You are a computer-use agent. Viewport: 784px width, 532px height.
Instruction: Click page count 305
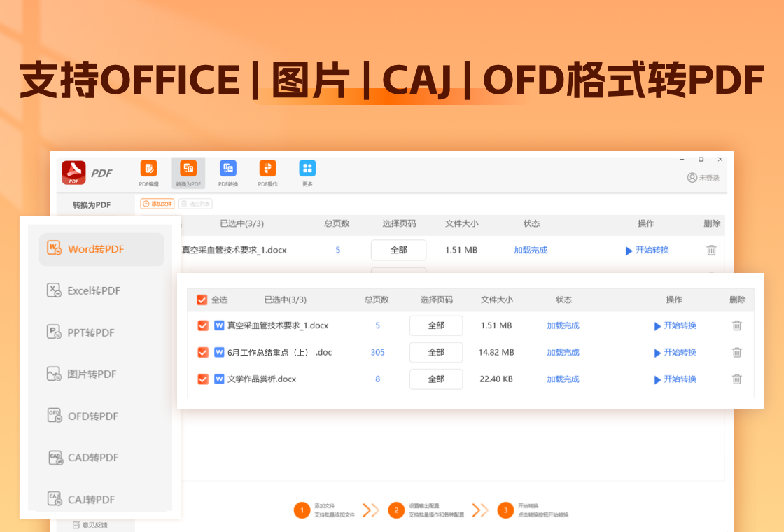click(x=377, y=353)
